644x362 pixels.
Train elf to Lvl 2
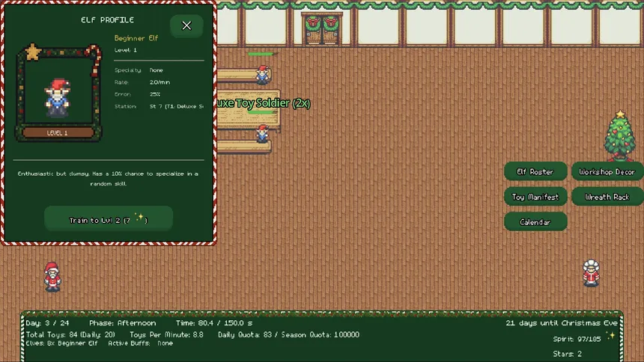click(x=109, y=220)
